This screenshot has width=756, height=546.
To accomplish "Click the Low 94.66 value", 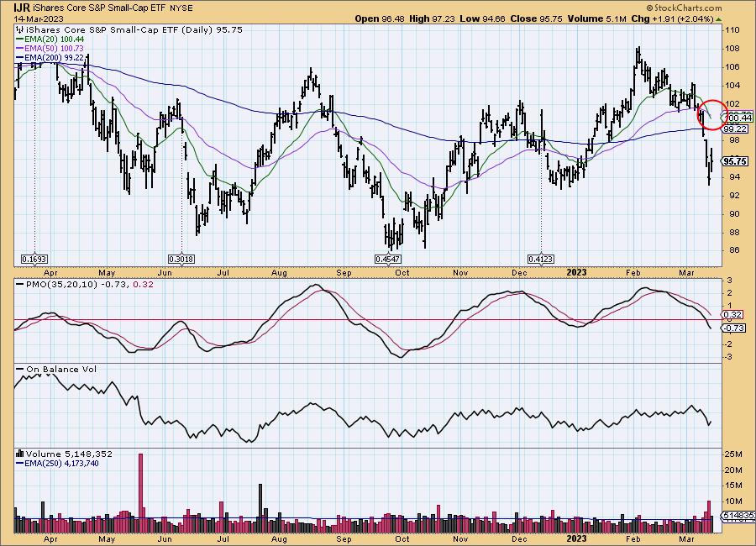I will pos(482,18).
